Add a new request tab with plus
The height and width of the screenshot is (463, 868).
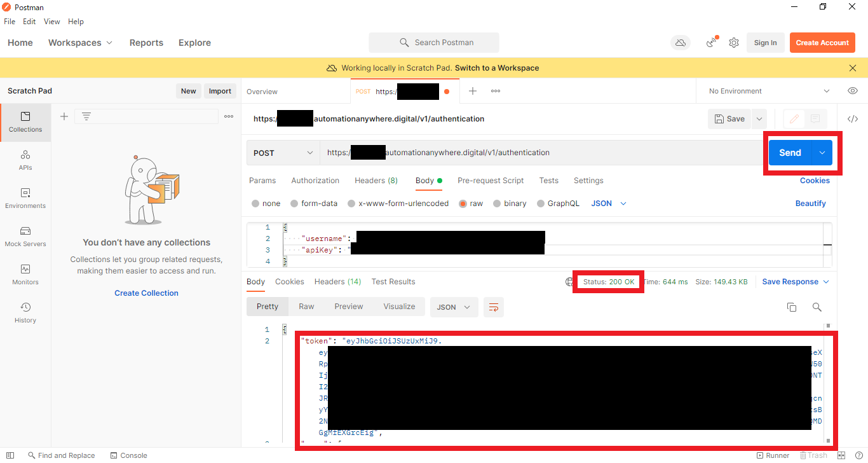coord(473,91)
